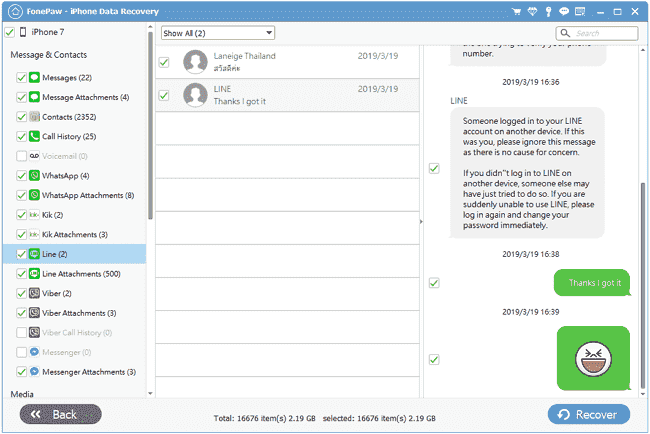This screenshot has height=434, width=650.
Task: Uncheck the 'Thanks I got it' message checkbox
Action: coord(434,283)
